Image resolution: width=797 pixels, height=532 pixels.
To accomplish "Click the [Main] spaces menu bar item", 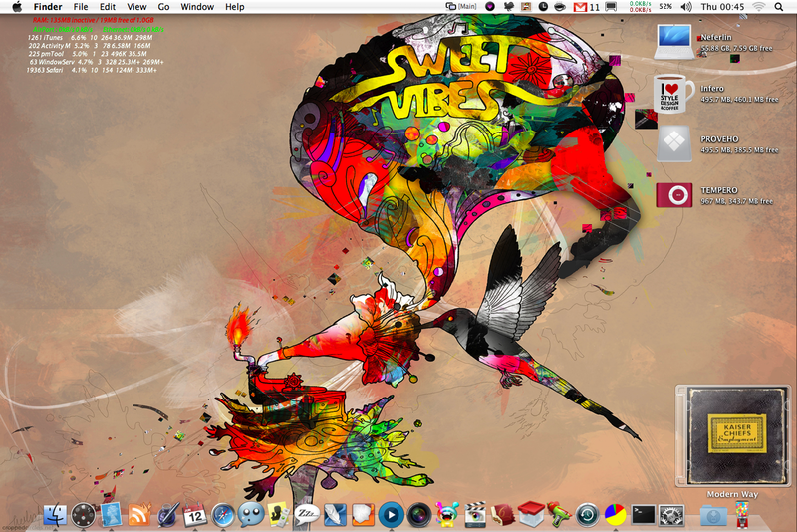I will coord(461,7).
